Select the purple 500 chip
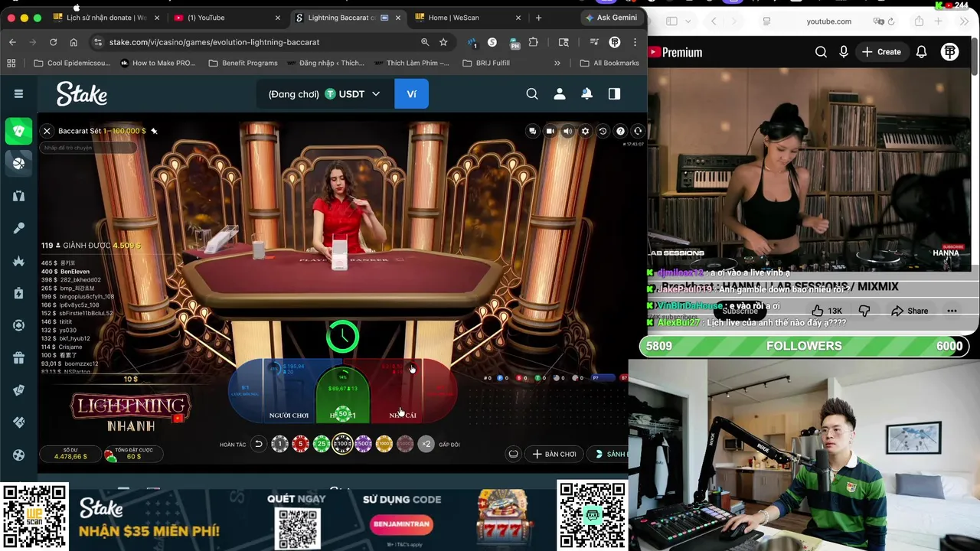The height and width of the screenshot is (551, 980). point(363,444)
